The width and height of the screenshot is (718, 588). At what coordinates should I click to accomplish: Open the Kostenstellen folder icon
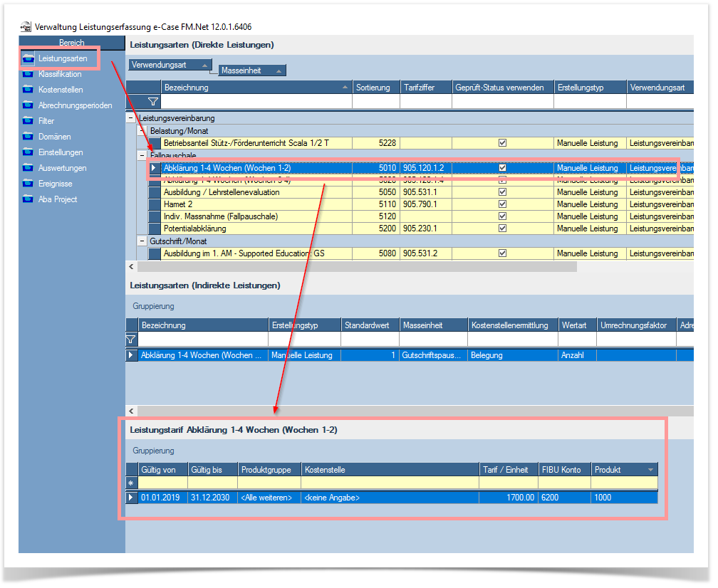[28, 90]
